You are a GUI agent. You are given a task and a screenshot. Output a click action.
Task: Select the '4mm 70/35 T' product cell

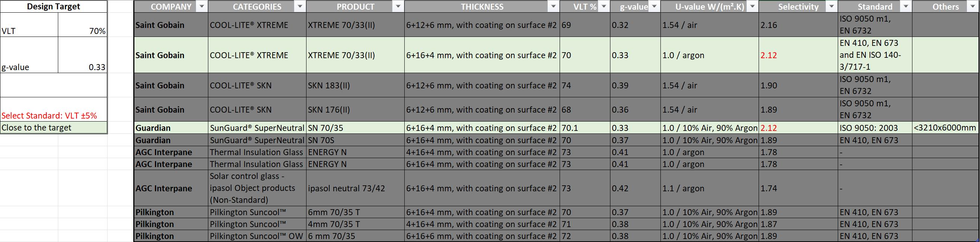click(x=355, y=224)
